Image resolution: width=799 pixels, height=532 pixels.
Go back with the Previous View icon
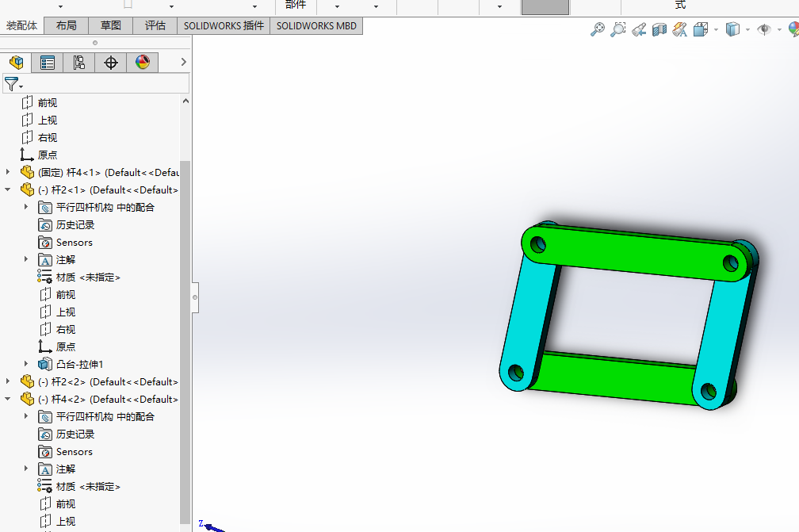click(639, 29)
